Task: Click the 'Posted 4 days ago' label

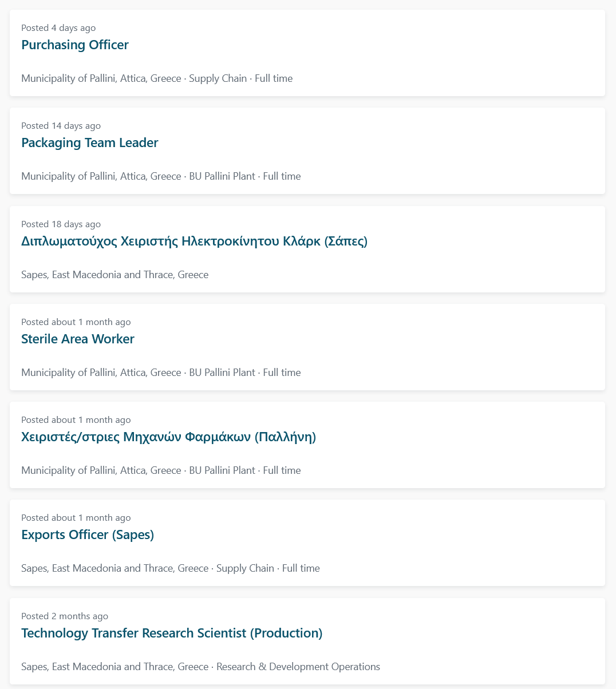Action: pyautogui.click(x=58, y=28)
